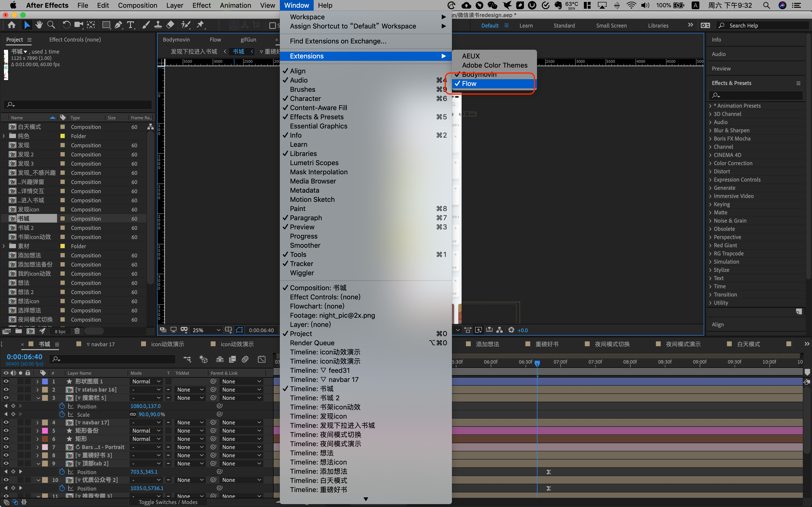Select the Puppet Pin tool
The width and height of the screenshot is (812, 507).
(x=200, y=25)
